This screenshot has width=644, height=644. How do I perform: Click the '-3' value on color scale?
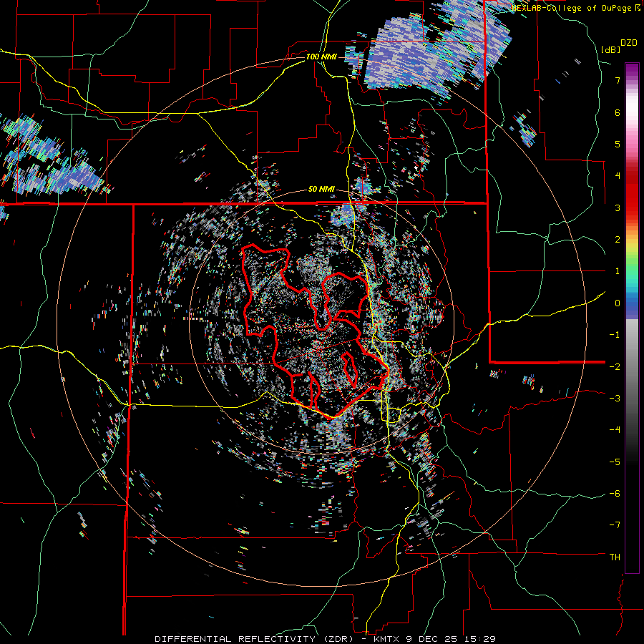coord(615,399)
